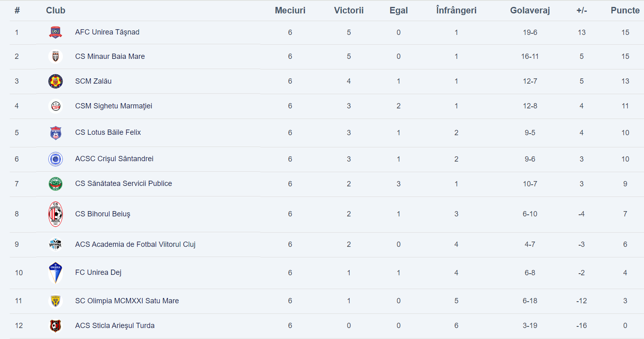Screen dimensions: 644x339
Task: Select the Înfrângeri column header
Action: point(456,11)
